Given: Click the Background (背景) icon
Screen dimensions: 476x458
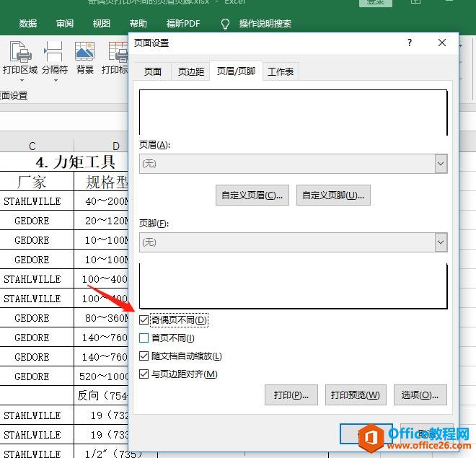Looking at the screenshot, I should pyautogui.click(x=85, y=53).
